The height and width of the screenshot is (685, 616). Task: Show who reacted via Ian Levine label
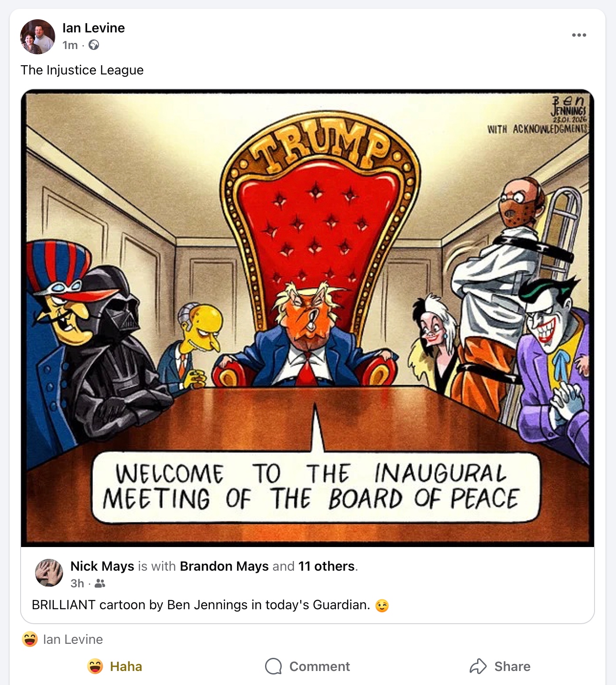73,639
